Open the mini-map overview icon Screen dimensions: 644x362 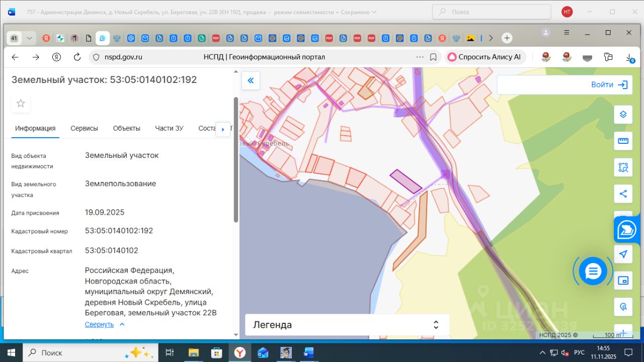(623, 281)
